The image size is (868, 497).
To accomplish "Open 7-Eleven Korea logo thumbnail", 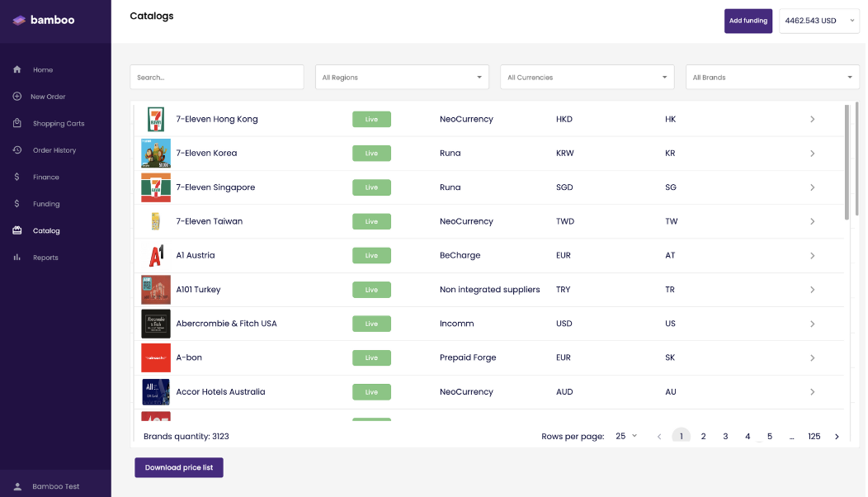I will 156,153.
